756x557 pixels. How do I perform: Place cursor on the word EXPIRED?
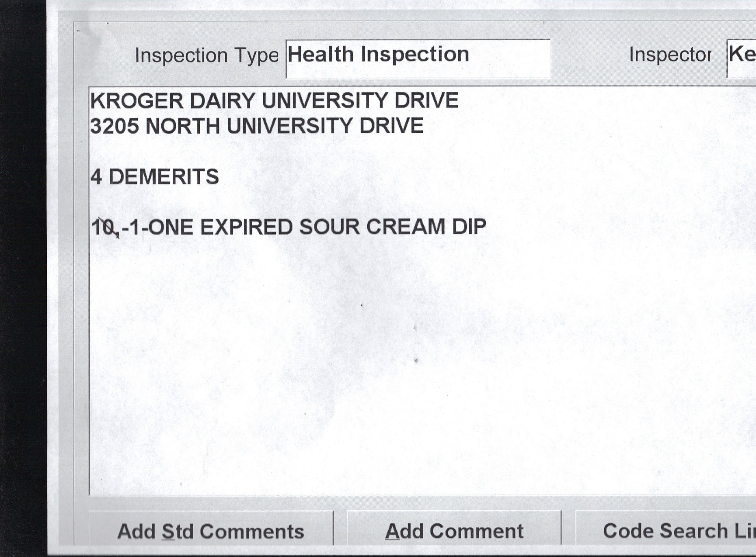pyautogui.click(x=246, y=227)
